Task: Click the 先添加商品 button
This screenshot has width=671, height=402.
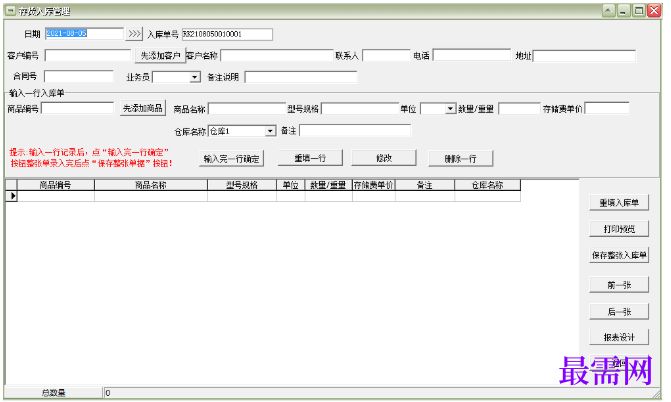Action: pyautogui.click(x=143, y=108)
